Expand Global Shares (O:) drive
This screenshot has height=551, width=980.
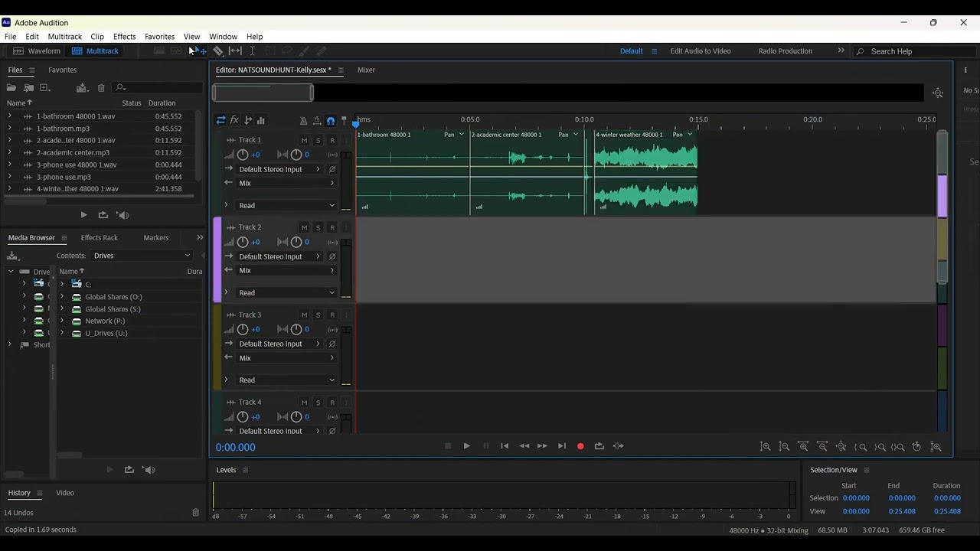[x=62, y=297]
